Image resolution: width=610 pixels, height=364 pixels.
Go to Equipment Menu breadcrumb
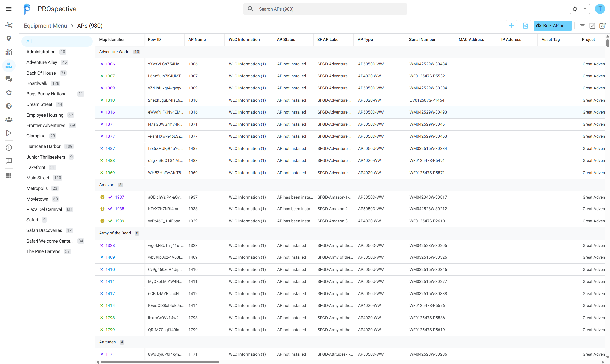(45, 26)
